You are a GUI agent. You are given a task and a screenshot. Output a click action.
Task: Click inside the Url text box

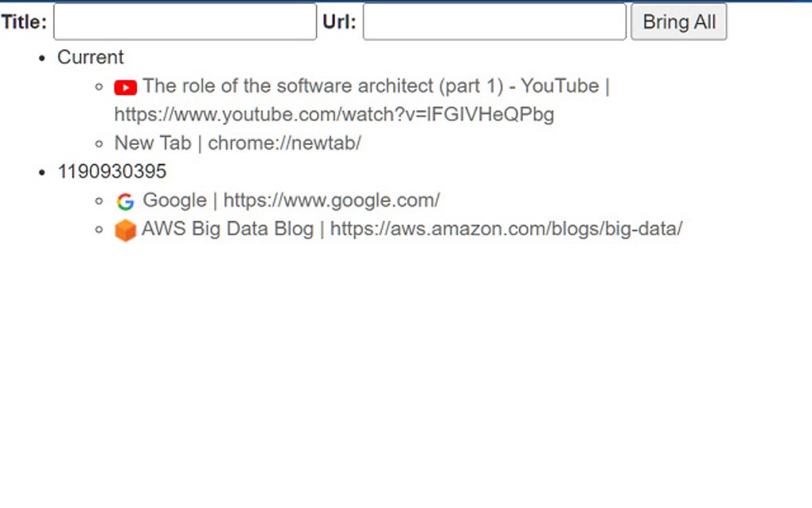pyautogui.click(x=494, y=21)
